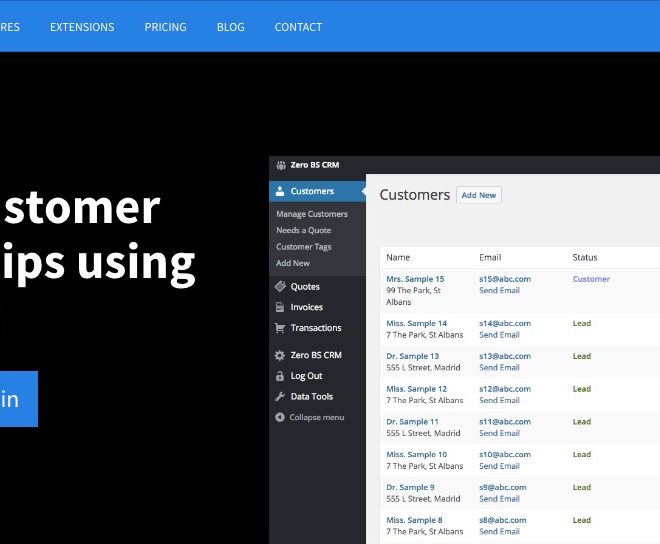
Task: Click Send Email under s14@abc.com
Action: coord(499,335)
